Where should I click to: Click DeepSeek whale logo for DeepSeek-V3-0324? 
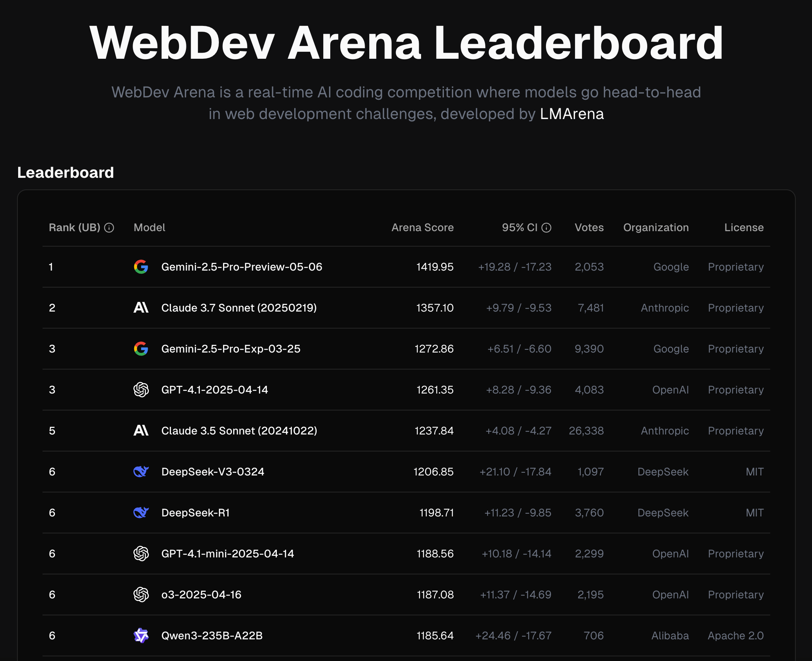coord(141,472)
